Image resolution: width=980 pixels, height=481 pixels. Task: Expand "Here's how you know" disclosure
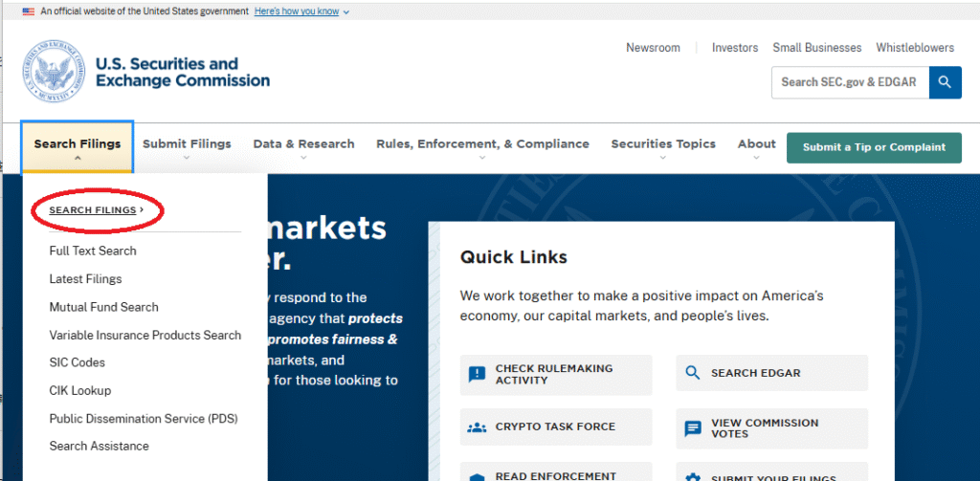tap(301, 11)
